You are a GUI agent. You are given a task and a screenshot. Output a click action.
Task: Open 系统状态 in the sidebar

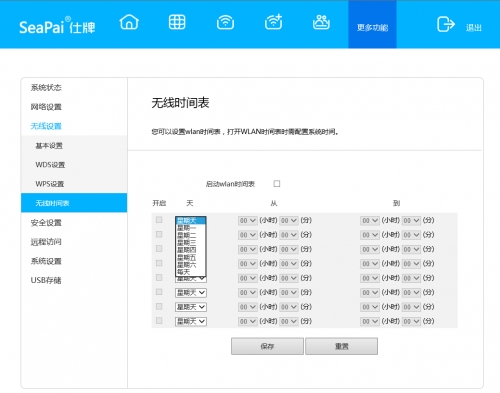tap(46, 87)
